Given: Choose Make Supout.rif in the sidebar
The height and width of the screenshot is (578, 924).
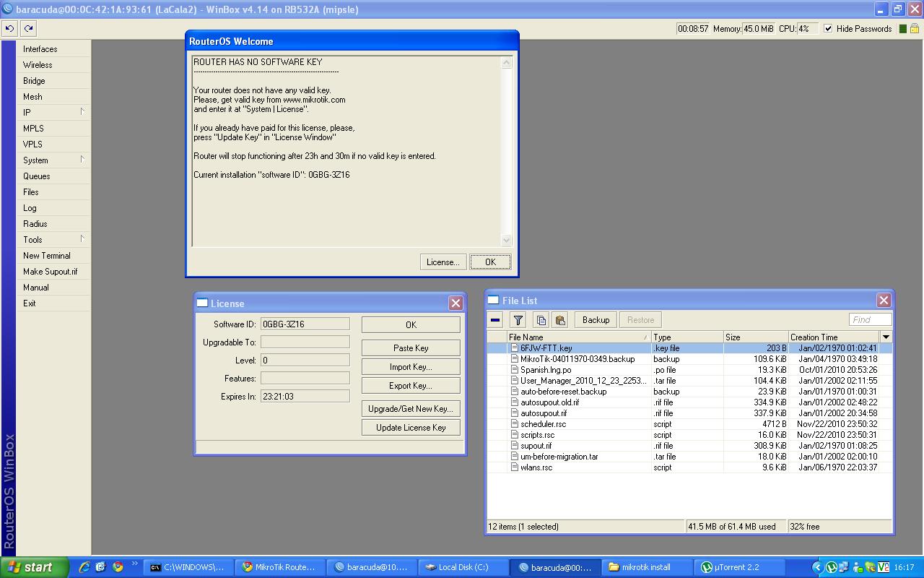Looking at the screenshot, I should click(53, 271).
